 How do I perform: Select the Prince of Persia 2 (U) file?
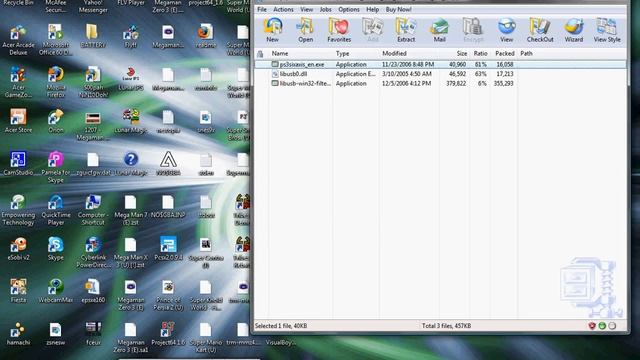(168, 295)
